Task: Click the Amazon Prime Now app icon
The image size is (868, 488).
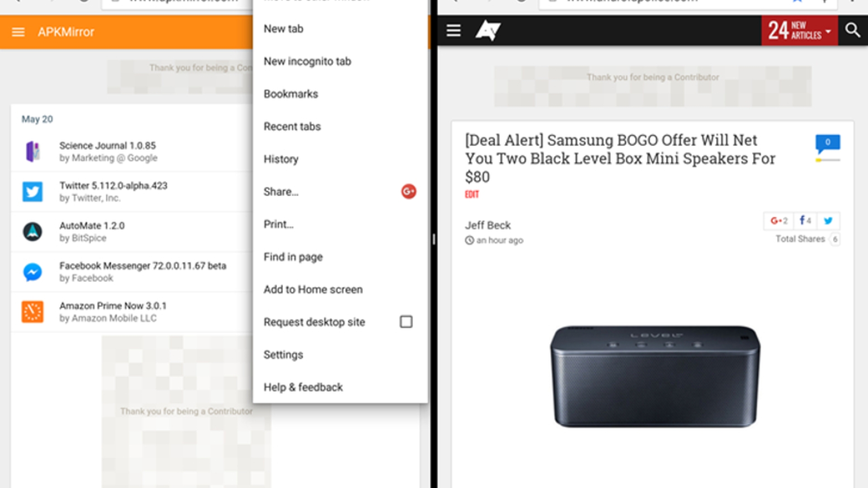Action: point(33,312)
